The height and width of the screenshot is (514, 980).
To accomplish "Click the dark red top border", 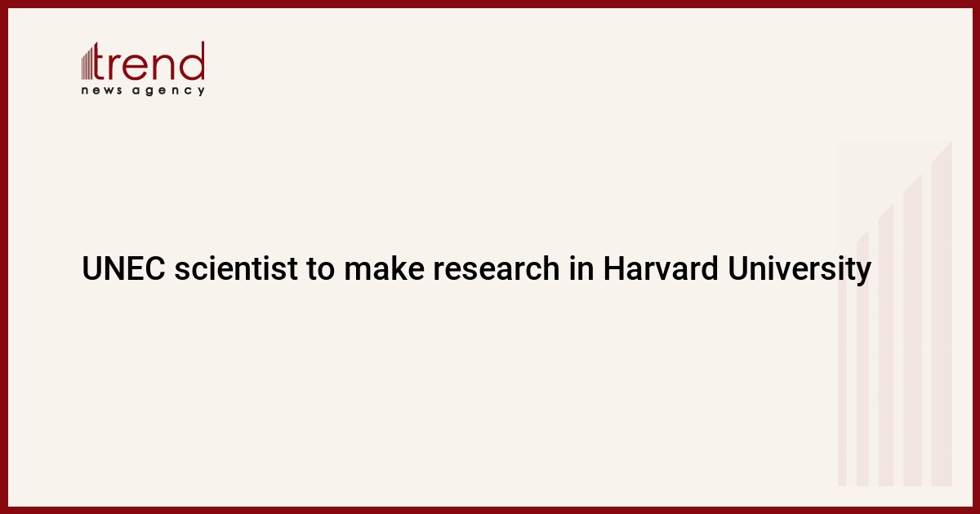I will [x=490, y=3].
